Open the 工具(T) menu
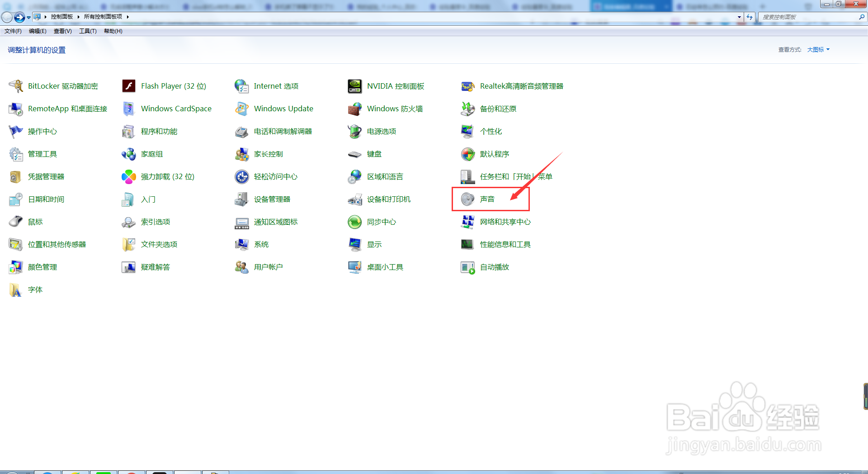 coord(88,31)
